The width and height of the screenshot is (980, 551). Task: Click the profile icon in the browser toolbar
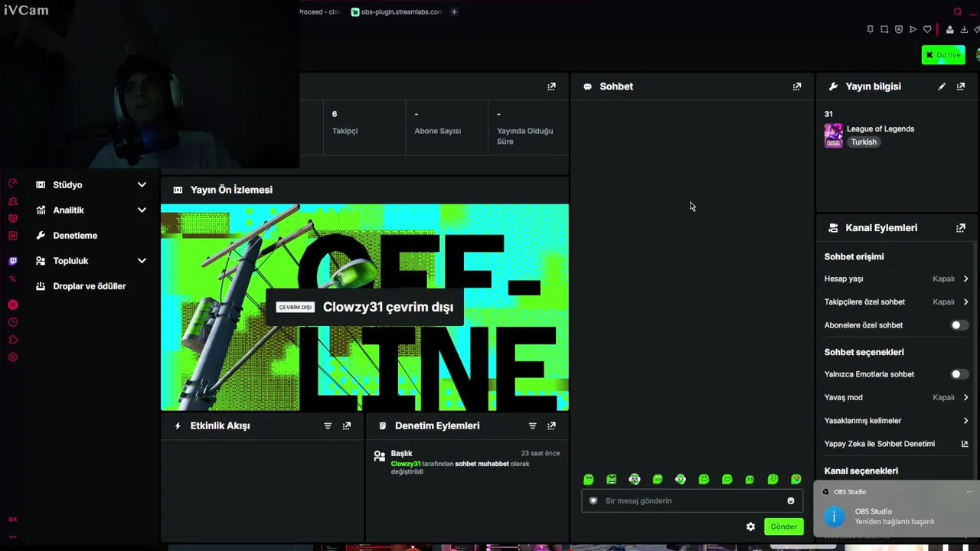point(950,30)
